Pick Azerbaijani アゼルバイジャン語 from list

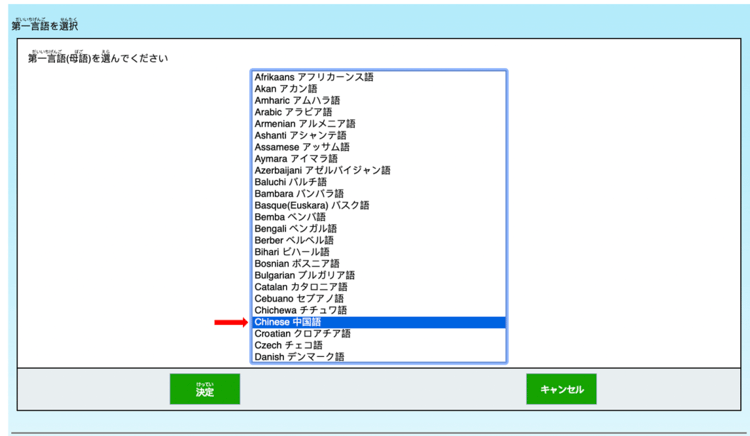[322, 170]
